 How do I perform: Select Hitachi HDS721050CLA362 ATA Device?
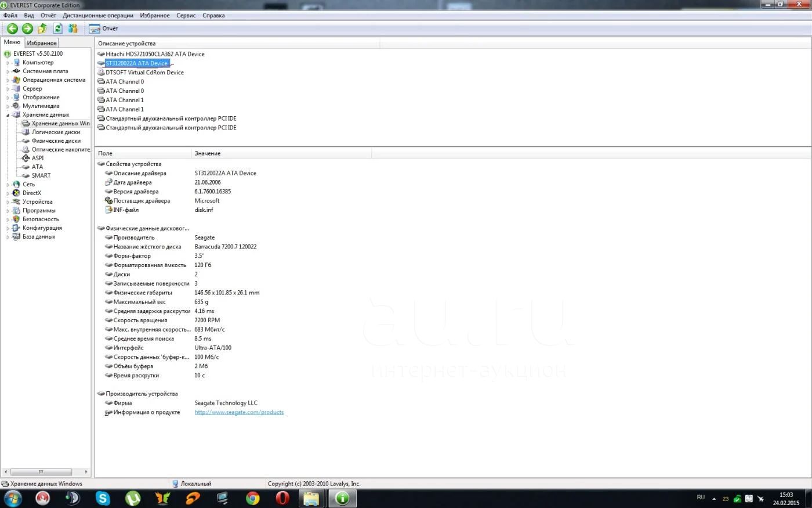point(155,54)
